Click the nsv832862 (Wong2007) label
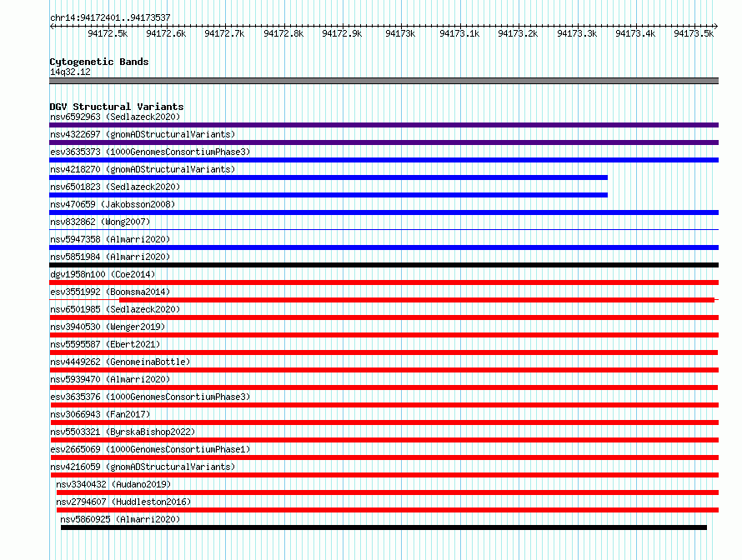Viewport: 742px width, 560px height. click(x=100, y=222)
